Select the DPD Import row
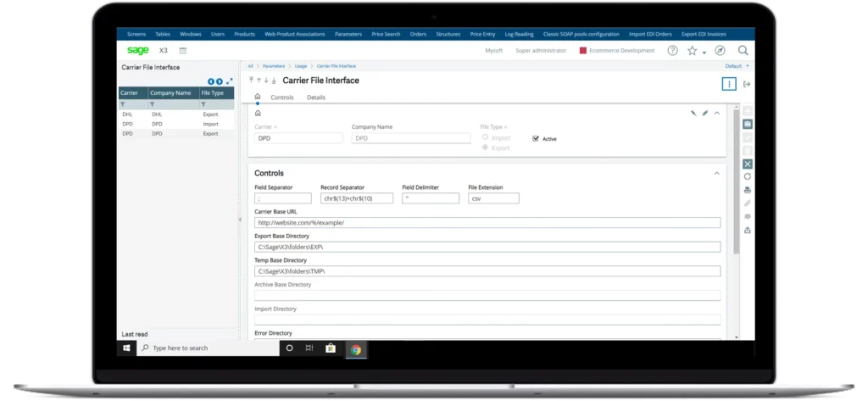 176,124
